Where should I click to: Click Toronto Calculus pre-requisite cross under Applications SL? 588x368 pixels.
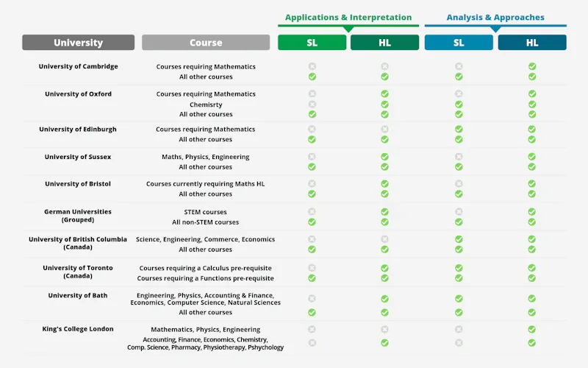[x=312, y=268]
